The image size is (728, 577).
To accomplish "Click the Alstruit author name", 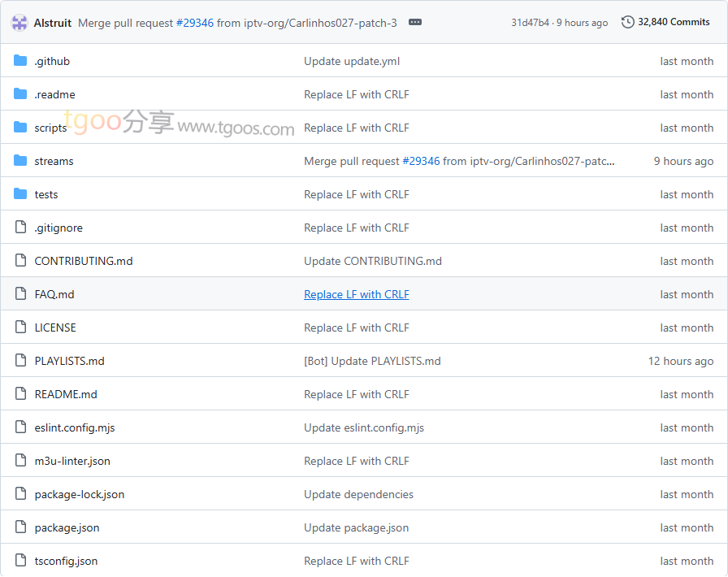I will [x=54, y=23].
